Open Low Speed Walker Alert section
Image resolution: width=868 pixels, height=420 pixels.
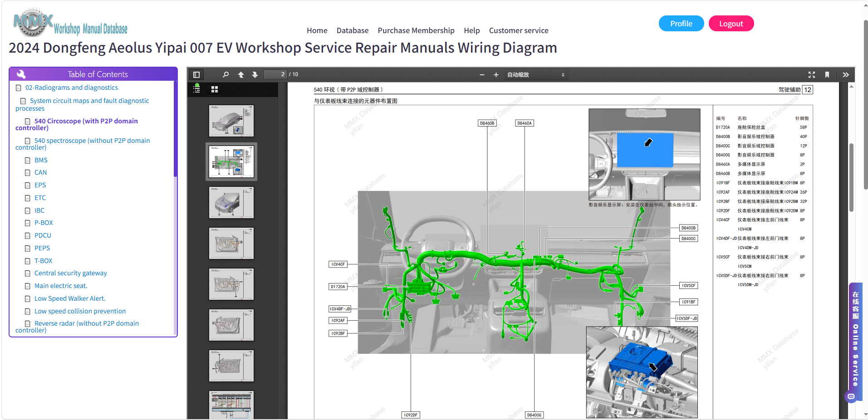coord(70,298)
